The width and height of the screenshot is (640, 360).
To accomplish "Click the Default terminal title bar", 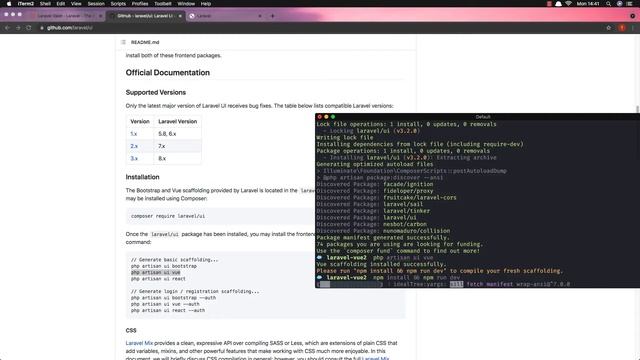I will click(483, 117).
